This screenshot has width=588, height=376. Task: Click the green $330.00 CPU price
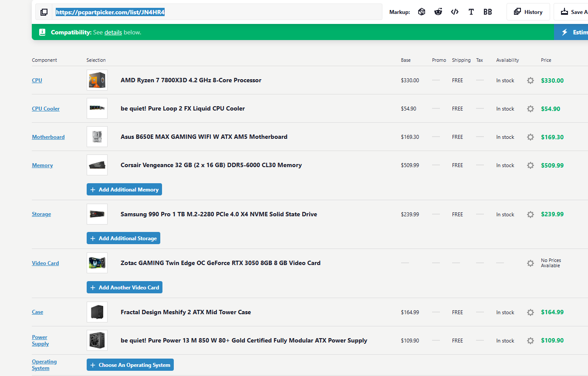click(x=552, y=81)
